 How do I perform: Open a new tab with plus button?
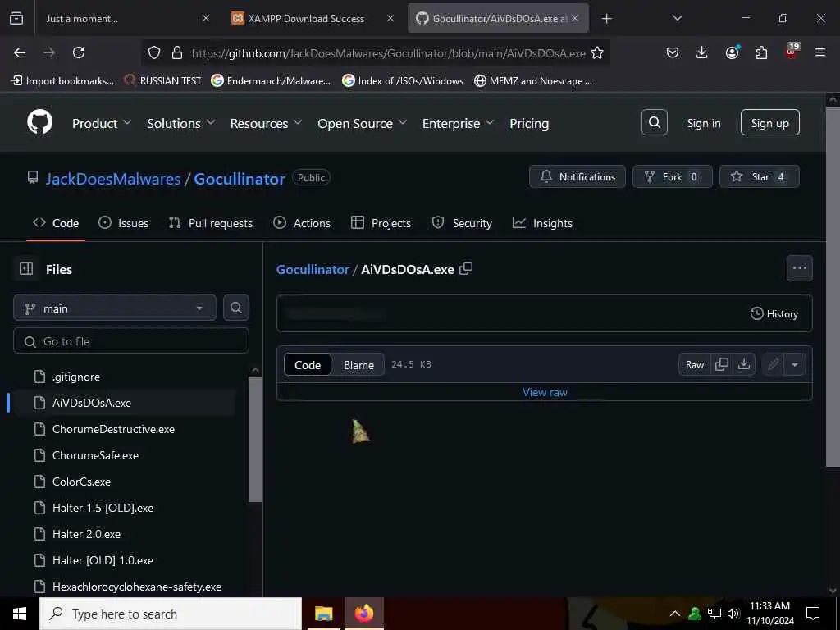pyautogui.click(x=606, y=19)
